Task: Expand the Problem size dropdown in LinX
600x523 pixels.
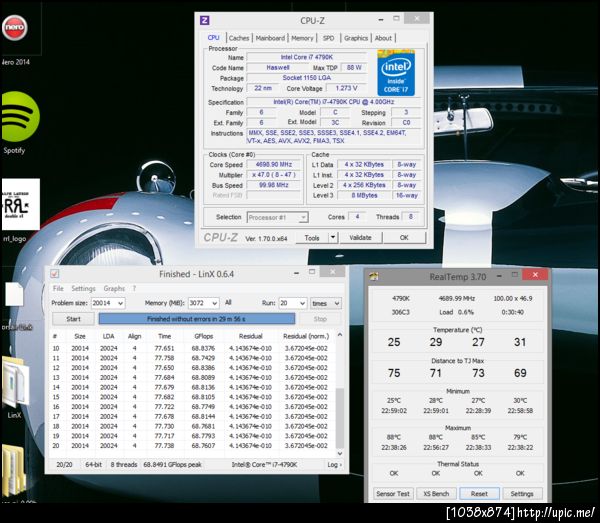Action: [x=121, y=303]
